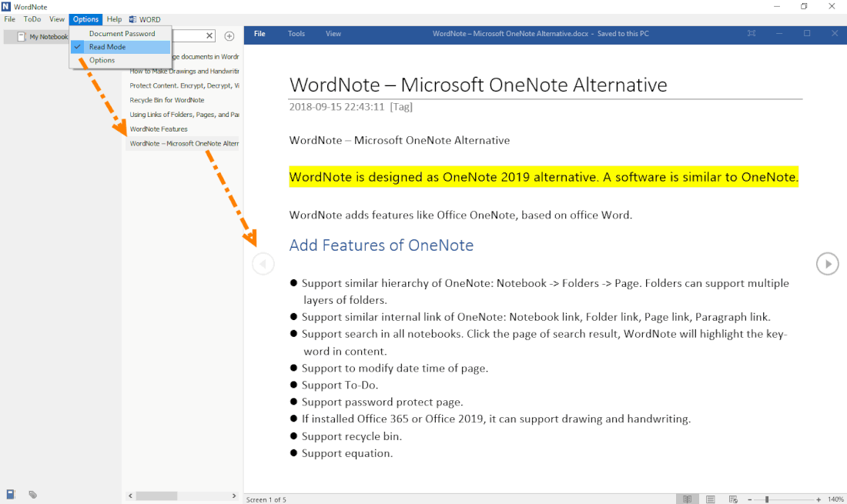Restore down the WordNote window
The image size is (847, 504).
[x=804, y=6]
